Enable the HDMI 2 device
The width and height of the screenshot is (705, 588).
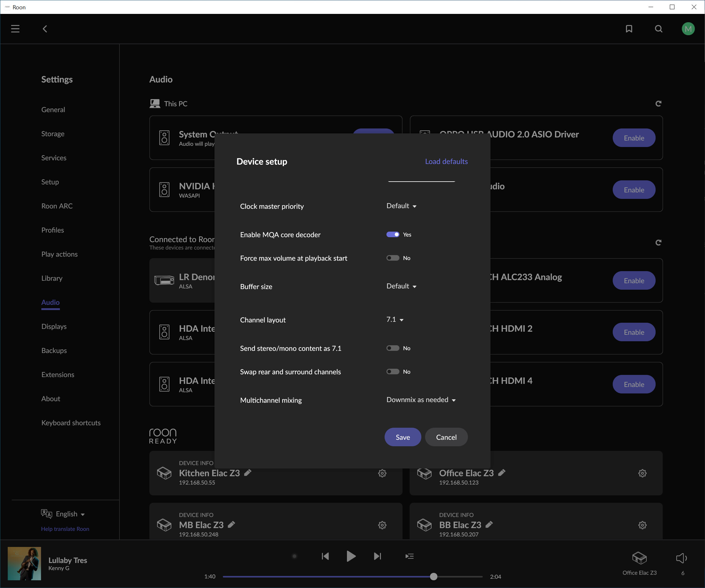point(634,332)
